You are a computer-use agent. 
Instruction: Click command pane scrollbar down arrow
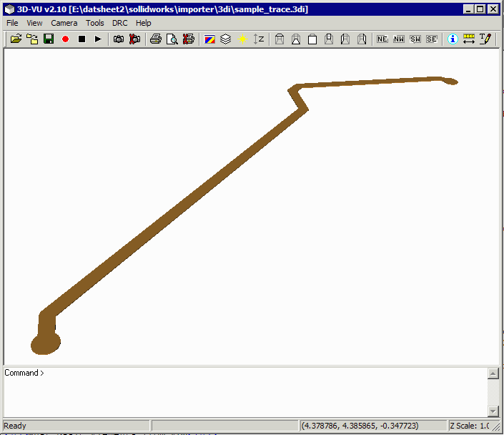[493, 411]
